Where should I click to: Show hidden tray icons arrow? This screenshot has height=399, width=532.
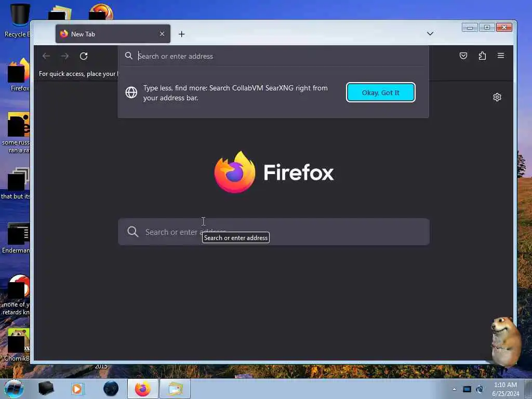(454, 389)
